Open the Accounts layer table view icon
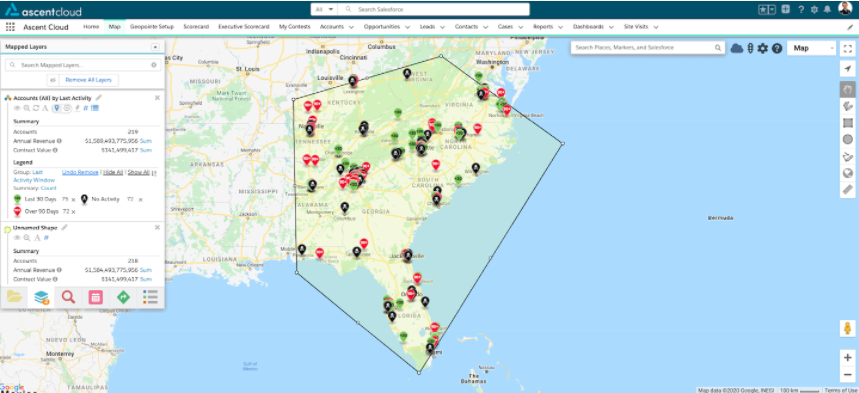The image size is (859, 393). tap(95, 108)
